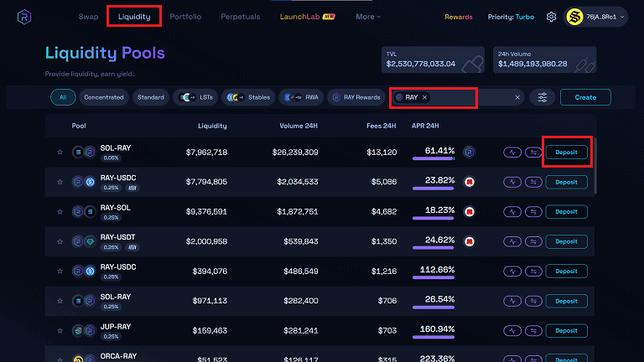
Task: Expand the More menu dropdown
Action: click(368, 17)
